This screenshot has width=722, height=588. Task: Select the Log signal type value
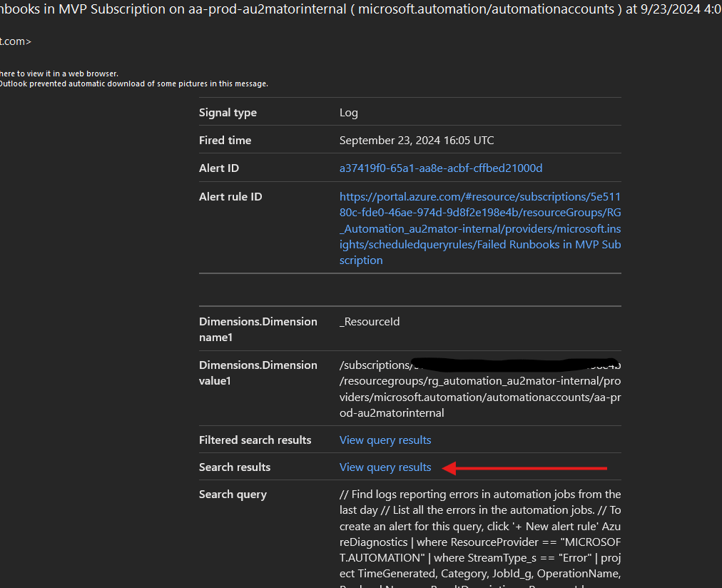coord(349,113)
